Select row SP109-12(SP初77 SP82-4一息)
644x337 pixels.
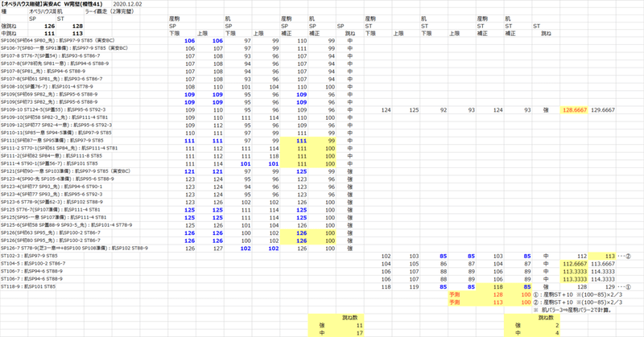click(x=56, y=125)
